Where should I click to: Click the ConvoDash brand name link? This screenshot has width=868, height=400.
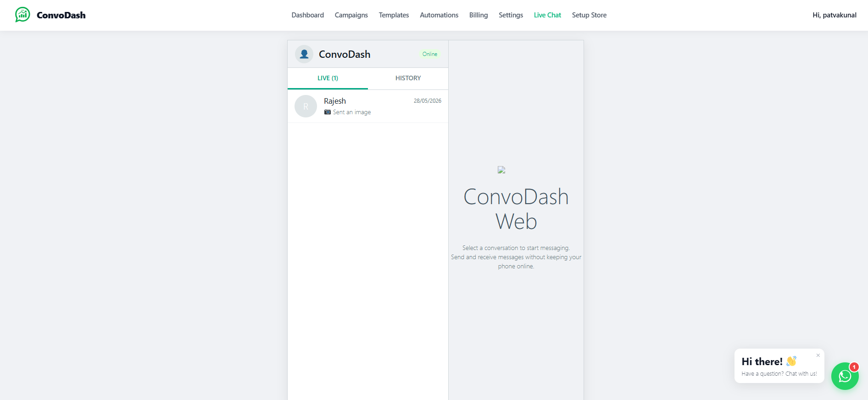[x=61, y=15]
